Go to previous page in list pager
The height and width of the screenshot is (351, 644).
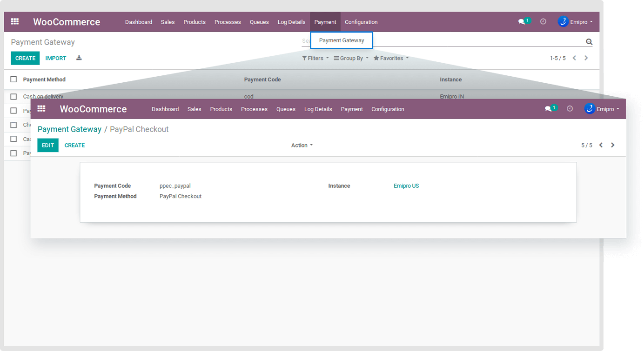[574, 58]
